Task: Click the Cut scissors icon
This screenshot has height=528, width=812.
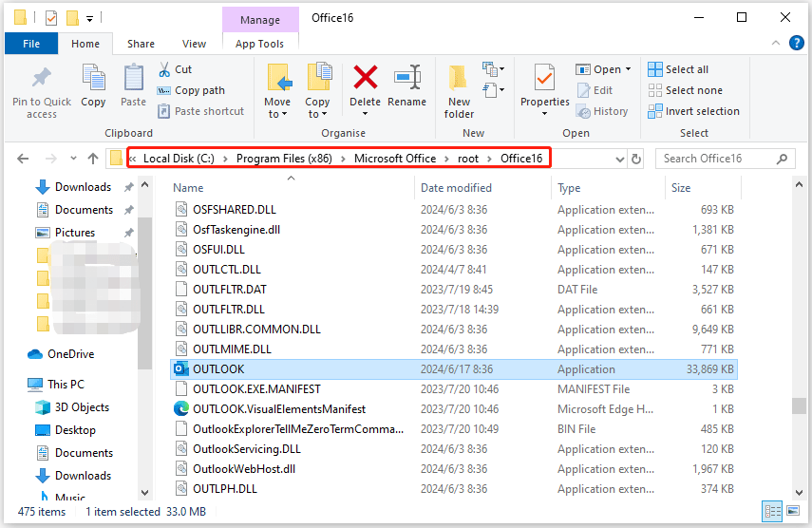Action: tap(163, 69)
